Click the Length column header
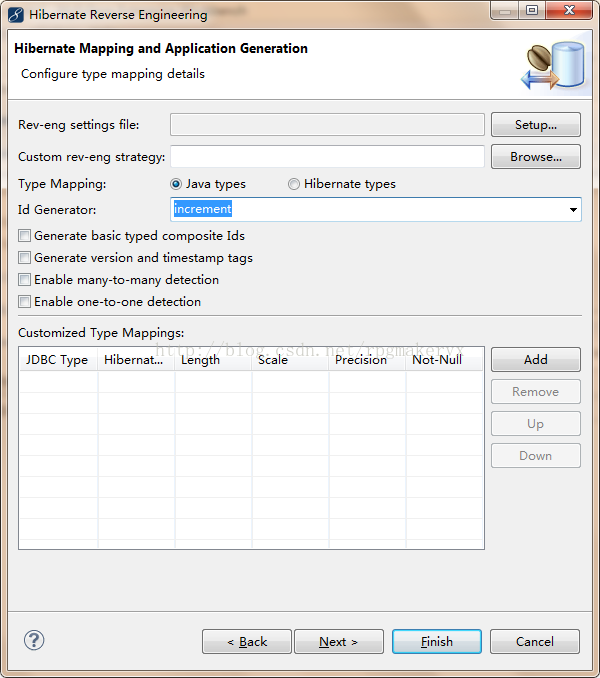The width and height of the screenshot is (600, 678). [213, 360]
